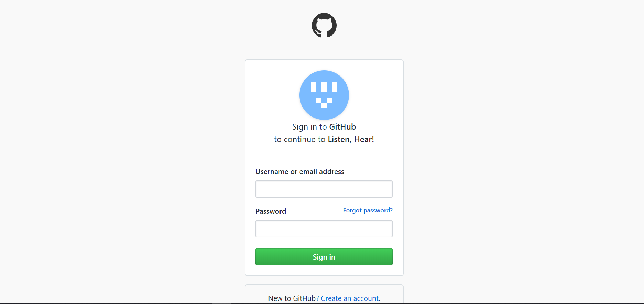The image size is (644, 304).
Task: Click the Username or email address label
Action: [x=300, y=172]
